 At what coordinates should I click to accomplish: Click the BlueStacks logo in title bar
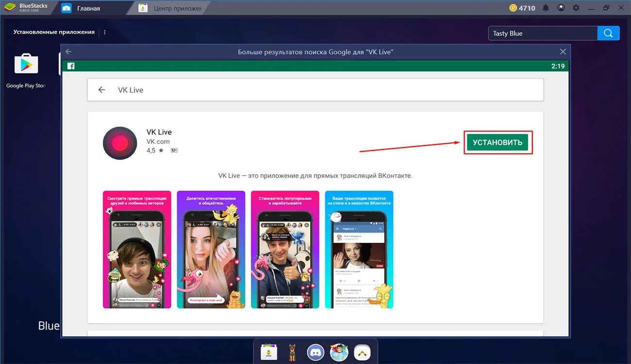coord(10,7)
